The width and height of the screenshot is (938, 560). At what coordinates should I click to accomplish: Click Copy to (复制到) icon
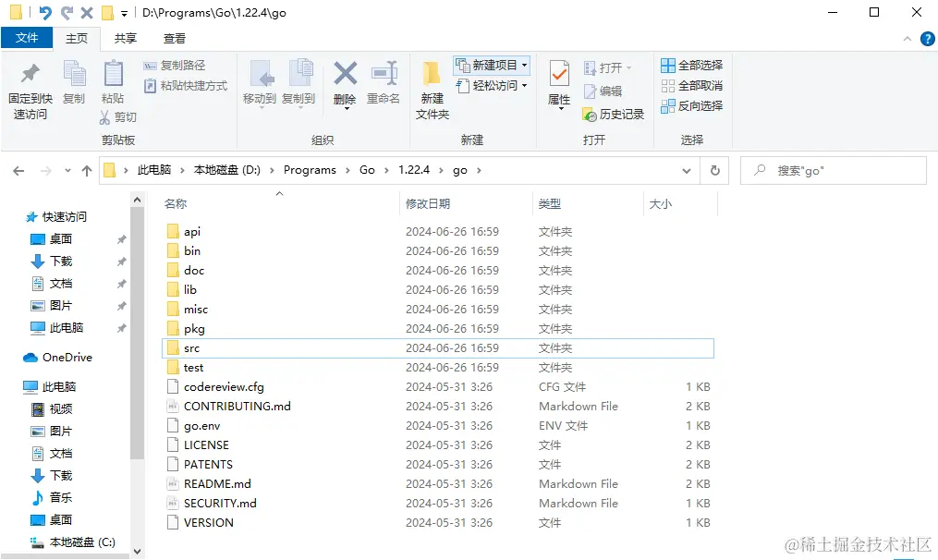301,74
